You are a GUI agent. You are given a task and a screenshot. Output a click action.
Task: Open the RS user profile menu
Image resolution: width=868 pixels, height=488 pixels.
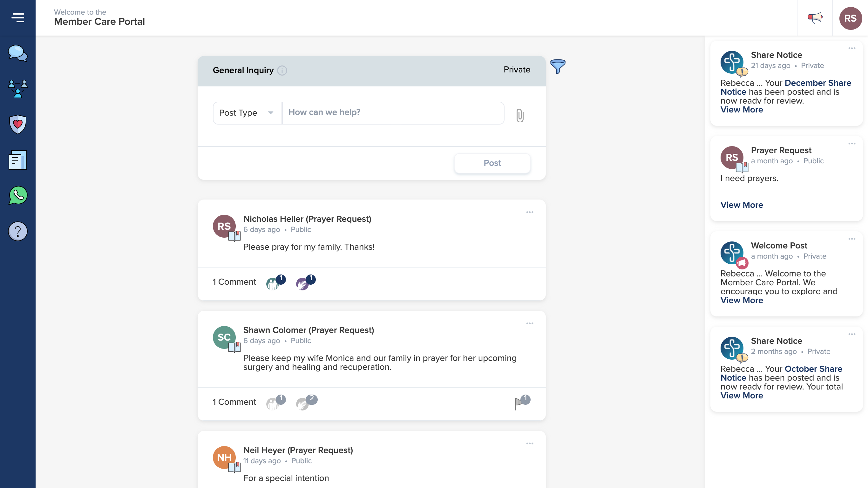point(850,18)
